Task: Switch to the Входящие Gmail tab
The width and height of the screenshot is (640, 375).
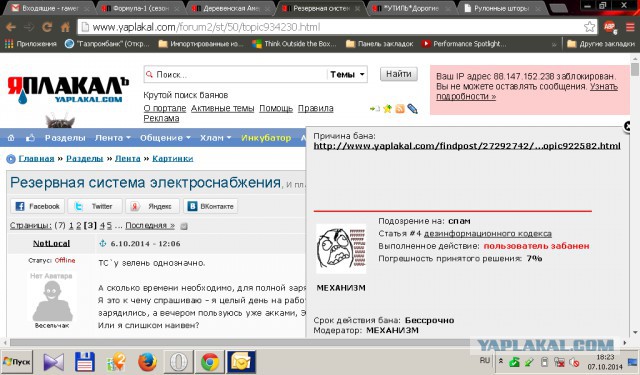Action: (49, 8)
